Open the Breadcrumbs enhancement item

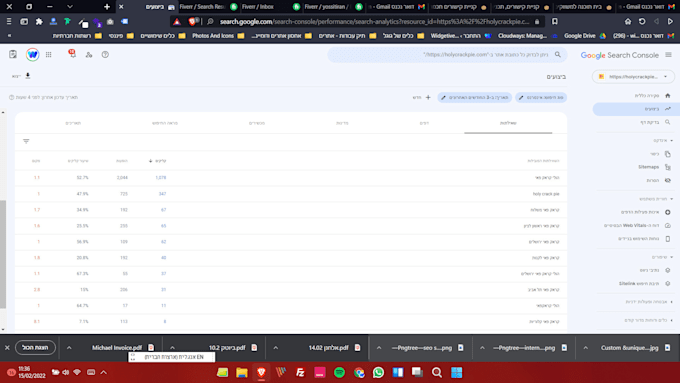click(x=649, y=270)
